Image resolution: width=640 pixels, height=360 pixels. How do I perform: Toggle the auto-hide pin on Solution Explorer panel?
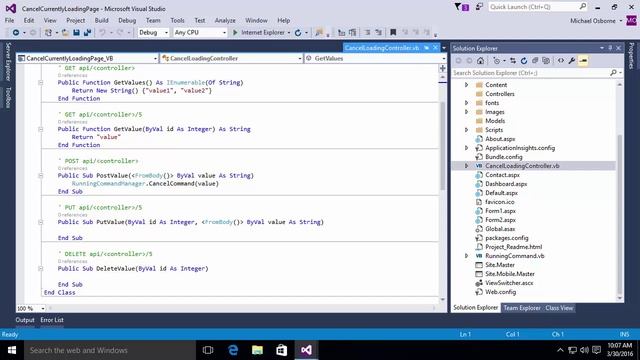(610, 48)
